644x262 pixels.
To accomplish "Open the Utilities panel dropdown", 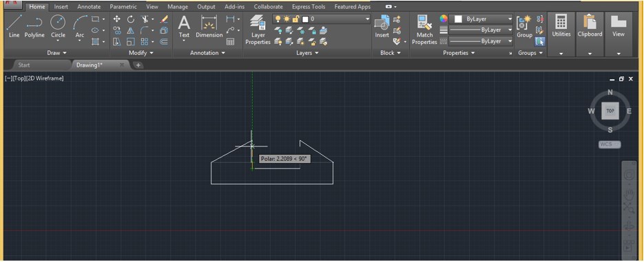I will 561,54.
